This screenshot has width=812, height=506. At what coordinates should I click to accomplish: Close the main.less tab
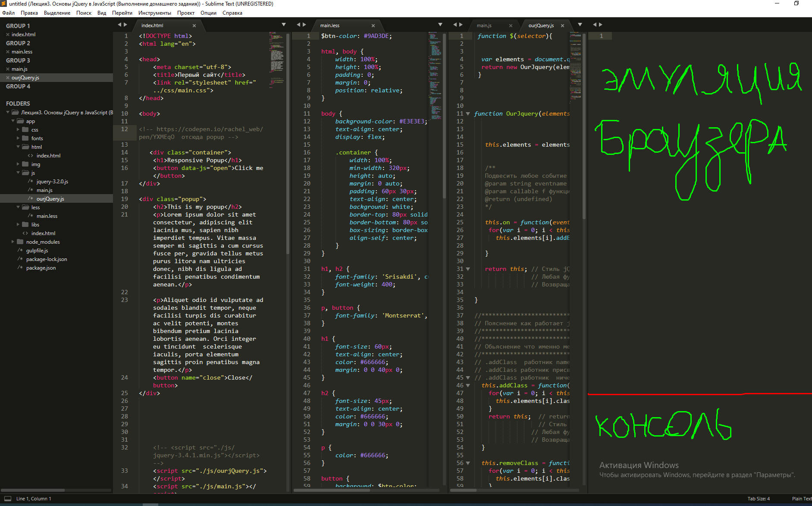point(373,25)
